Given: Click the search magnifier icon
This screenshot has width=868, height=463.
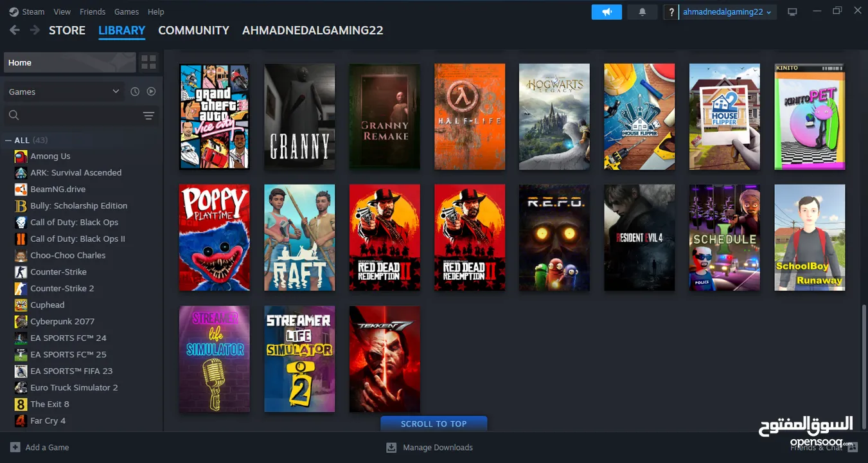Looking at the screenshot, I should click(x=14, y=116).
